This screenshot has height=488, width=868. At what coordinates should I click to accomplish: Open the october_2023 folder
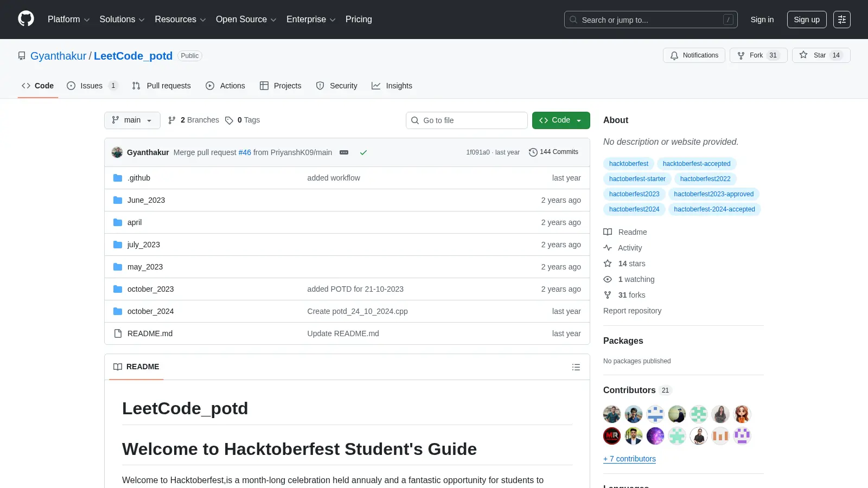[x=150, y=289]
